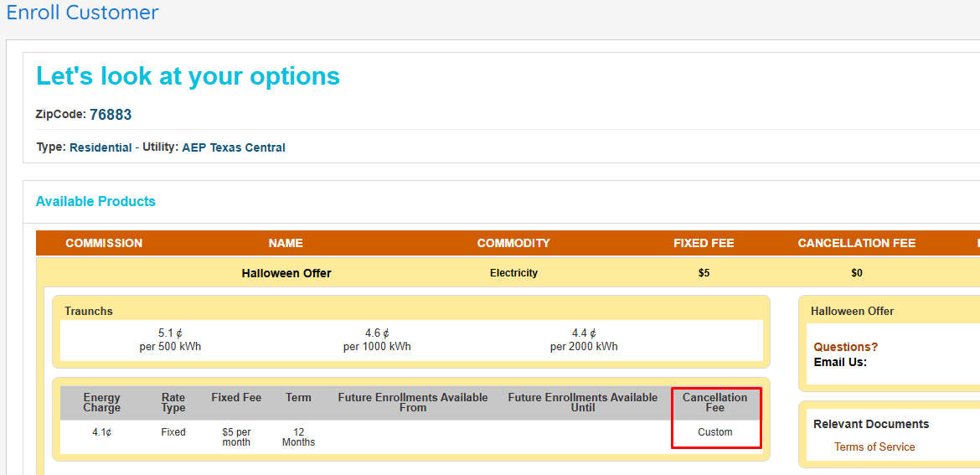Click the zip code value 76883

click(111, 115)
